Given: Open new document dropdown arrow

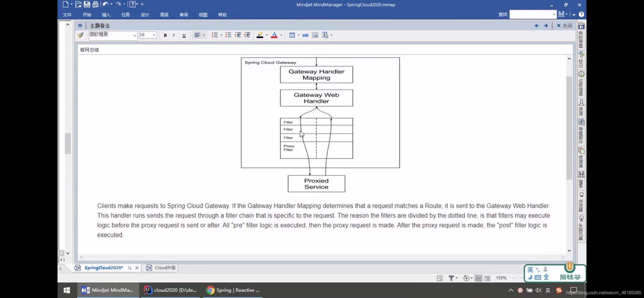Looking at the screenshot, I should pyautogui.click(x=72, y=4).
